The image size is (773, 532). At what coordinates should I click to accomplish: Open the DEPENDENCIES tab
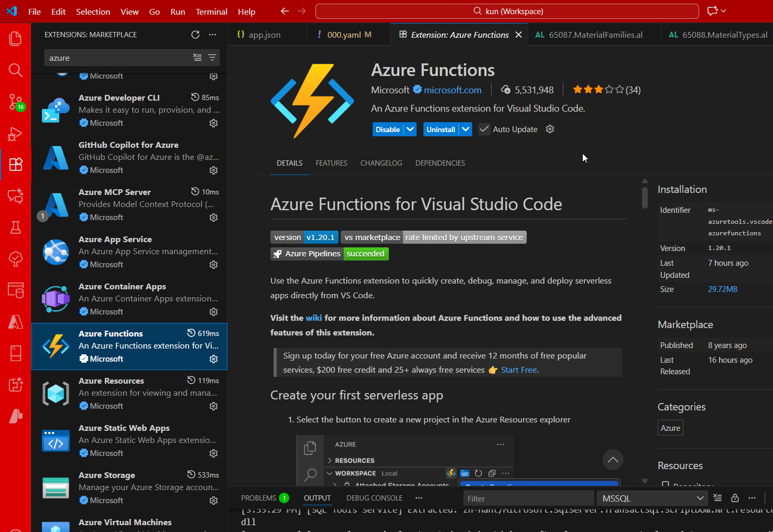pyautogui.click(x=440, y=163)
